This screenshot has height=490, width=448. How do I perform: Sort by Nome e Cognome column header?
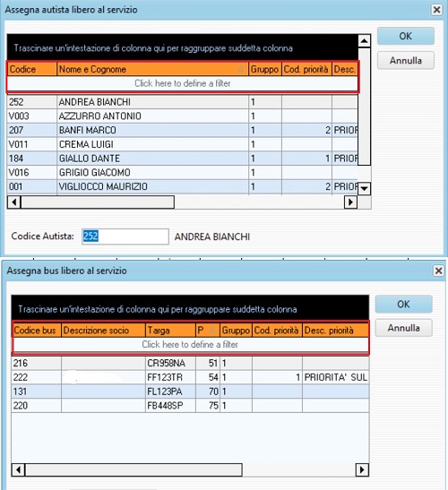point(152,69)
